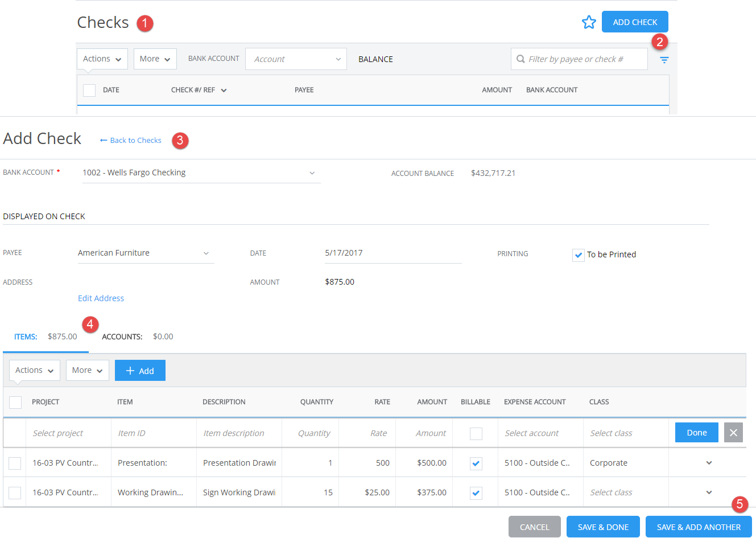Disable the To be Printed option
This screenshot has width=756, height=538.
coord(578,254)
